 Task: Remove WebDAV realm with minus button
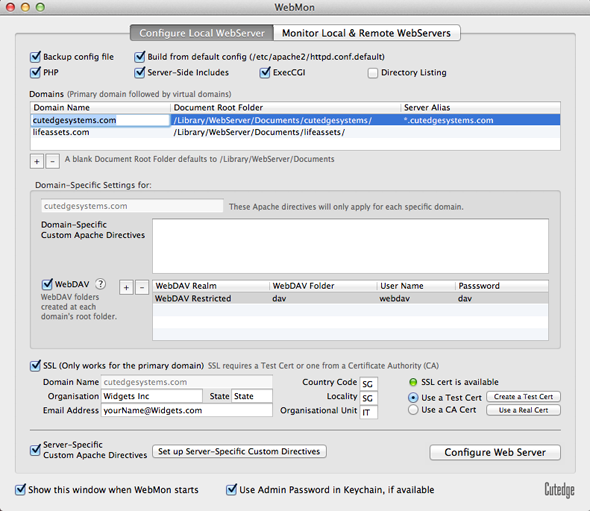[x=142, y=288]
